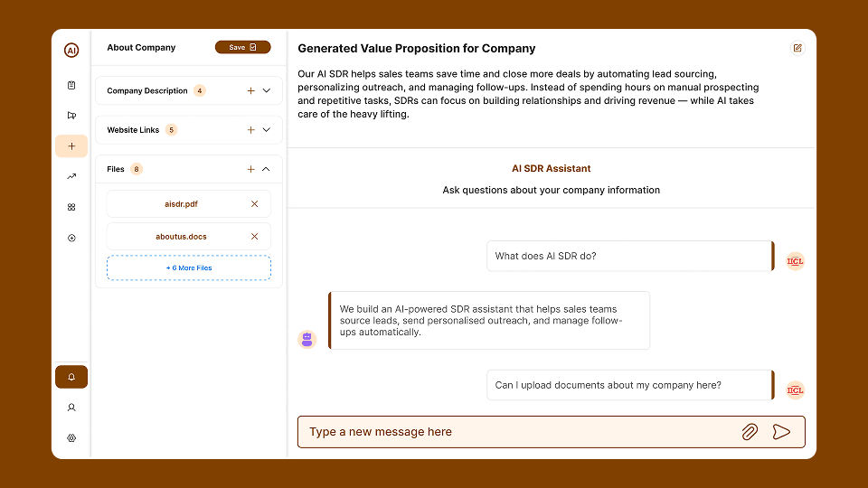Show the 6 More Files link
Viewport: 868px width, 488px height.
pyautogui.click(x=188, y=268)
